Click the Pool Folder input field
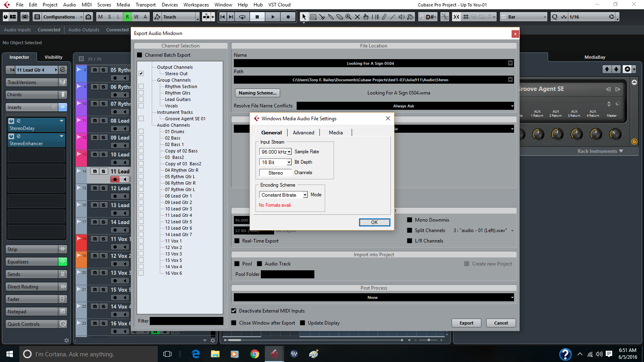This screenshot has width=644, height=362. click(x=287, y=274)
